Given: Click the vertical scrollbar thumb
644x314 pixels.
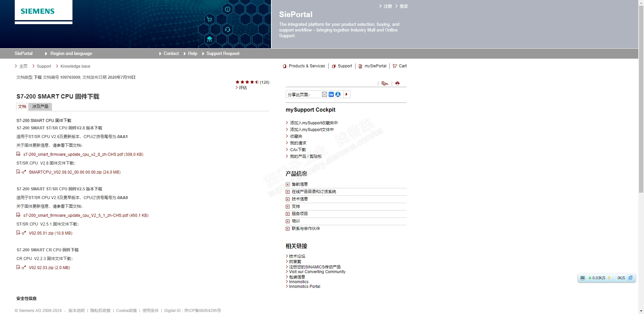Looking at the screenshot, I should coord(641,99).
